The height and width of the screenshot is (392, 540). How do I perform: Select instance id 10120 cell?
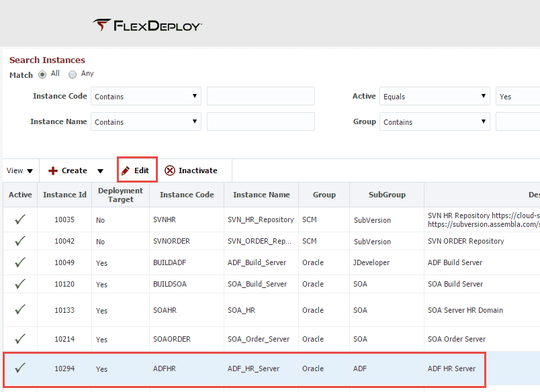click(x=64, y=284)
